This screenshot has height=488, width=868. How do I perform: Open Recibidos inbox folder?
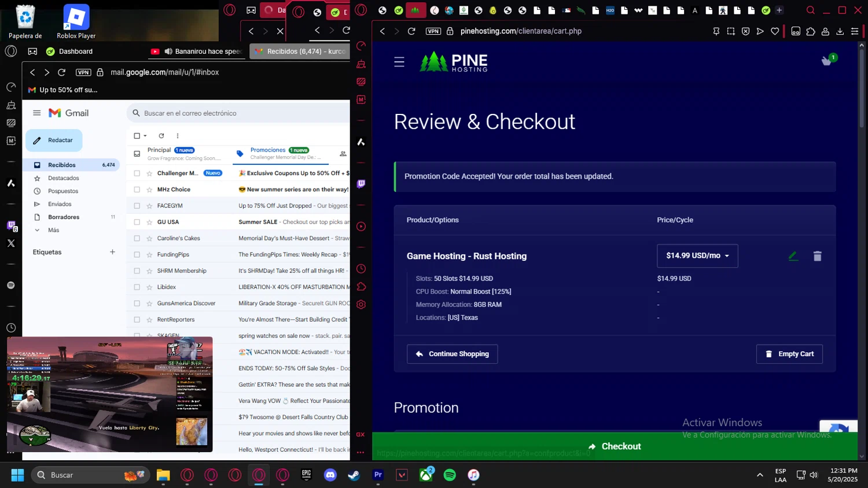(72, 165)
